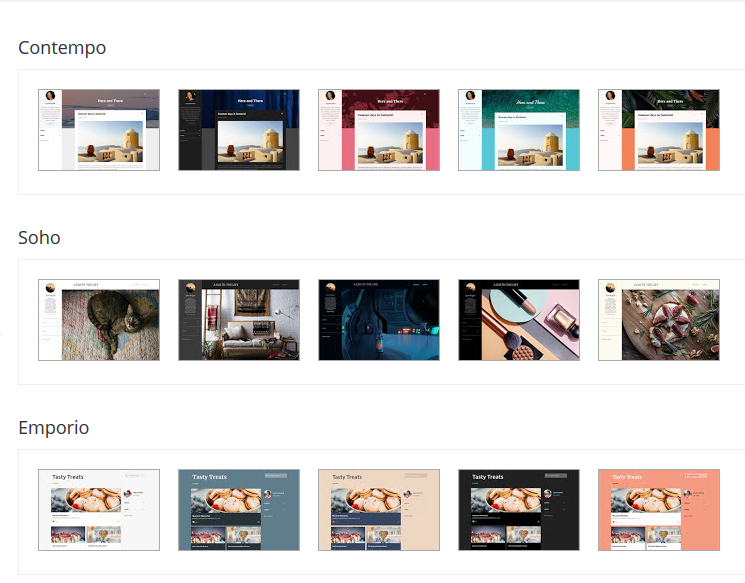
Task: Select the aqua Contempo theme thumbnail
Action: [x=519, y=130]
